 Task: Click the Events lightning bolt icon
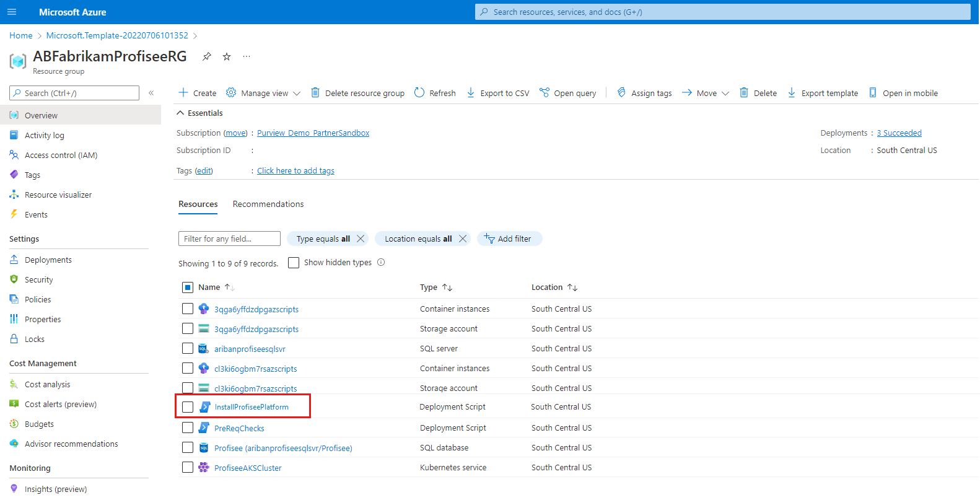point(14,214)
